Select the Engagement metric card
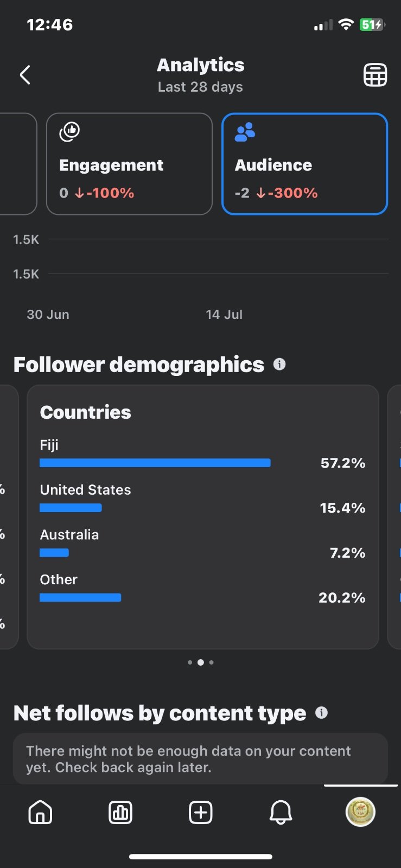Viewport: 401px width, 868px height. point(129,164)
